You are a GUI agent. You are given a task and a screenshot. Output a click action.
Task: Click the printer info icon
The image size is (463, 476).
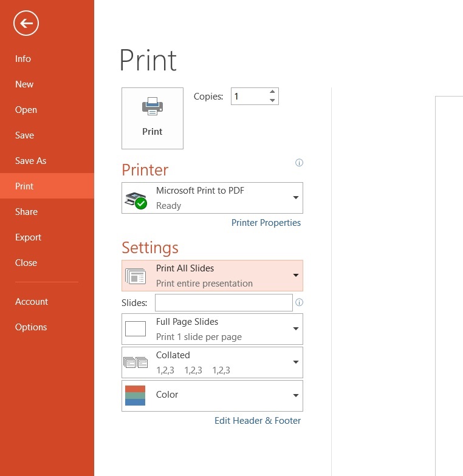pos(299,163)
